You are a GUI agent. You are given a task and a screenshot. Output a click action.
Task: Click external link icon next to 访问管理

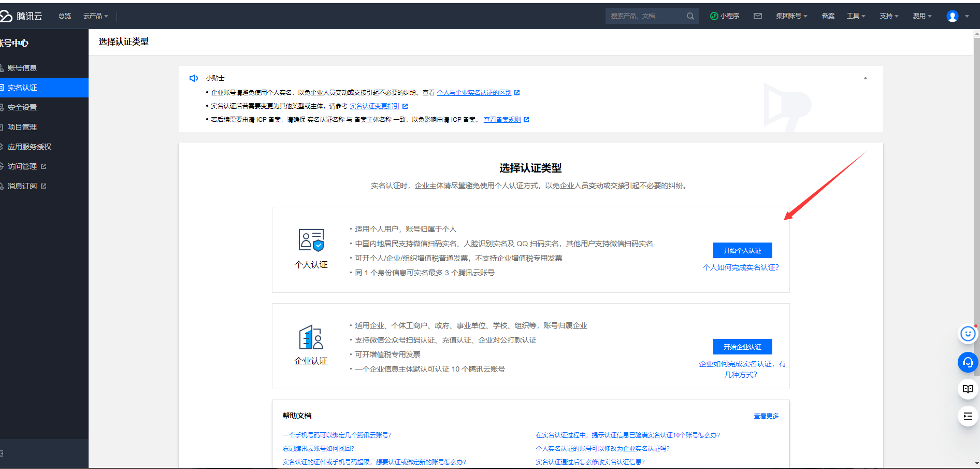click(x=44, y=166)
